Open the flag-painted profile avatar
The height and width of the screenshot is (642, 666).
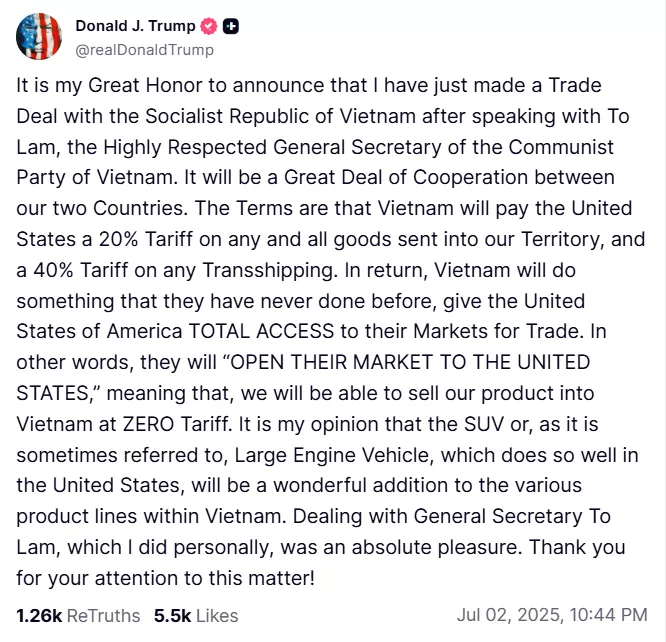[39, 36]
